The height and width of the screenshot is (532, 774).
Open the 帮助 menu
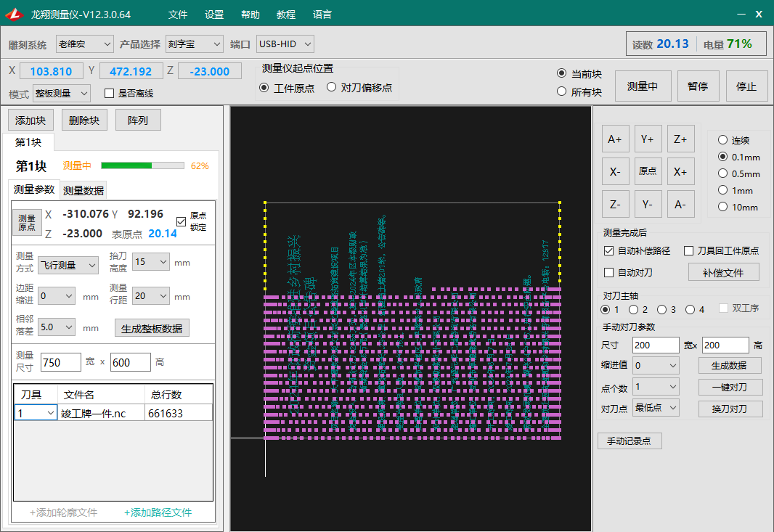250,15
